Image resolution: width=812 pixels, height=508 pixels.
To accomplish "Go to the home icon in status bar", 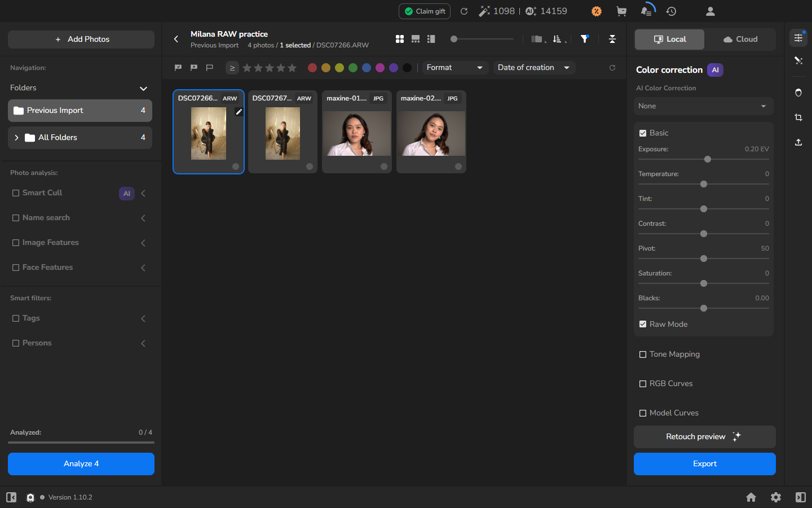I will coord(751,497).
